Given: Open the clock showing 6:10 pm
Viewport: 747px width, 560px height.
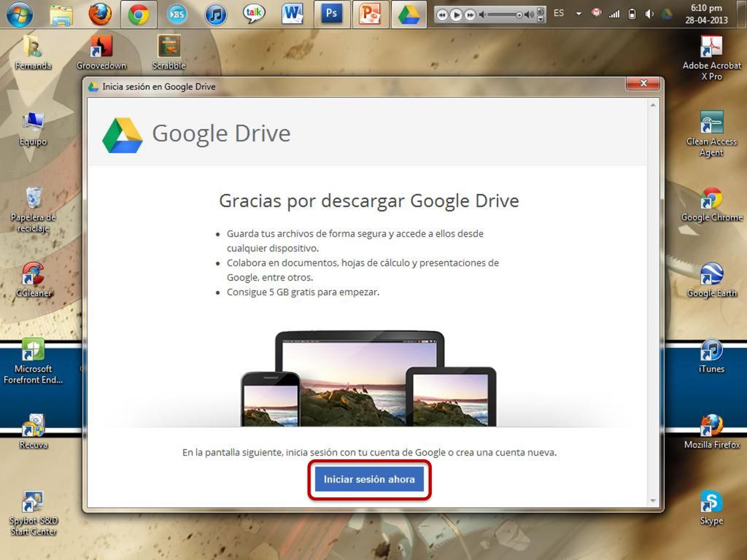Looking at the screenshot, I should point(706,14).
